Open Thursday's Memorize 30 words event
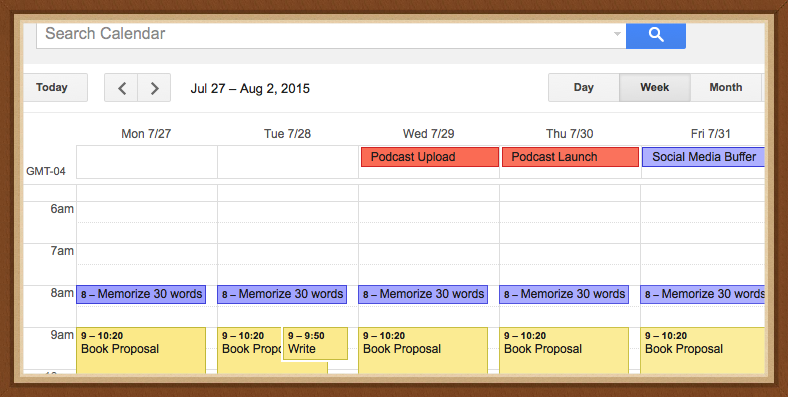Image resolution: width=788 pixels, height=397 pixels. pyautogui.click(x=564, y=294)
